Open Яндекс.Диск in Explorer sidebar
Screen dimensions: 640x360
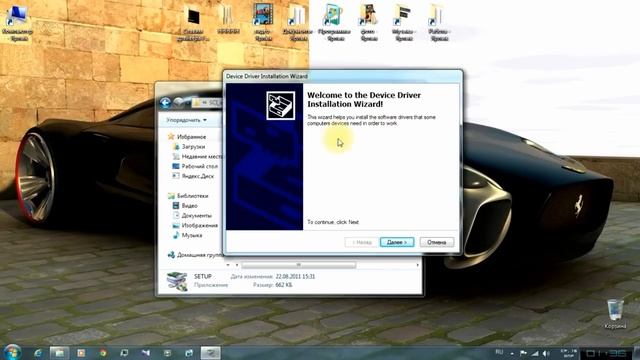198,176
